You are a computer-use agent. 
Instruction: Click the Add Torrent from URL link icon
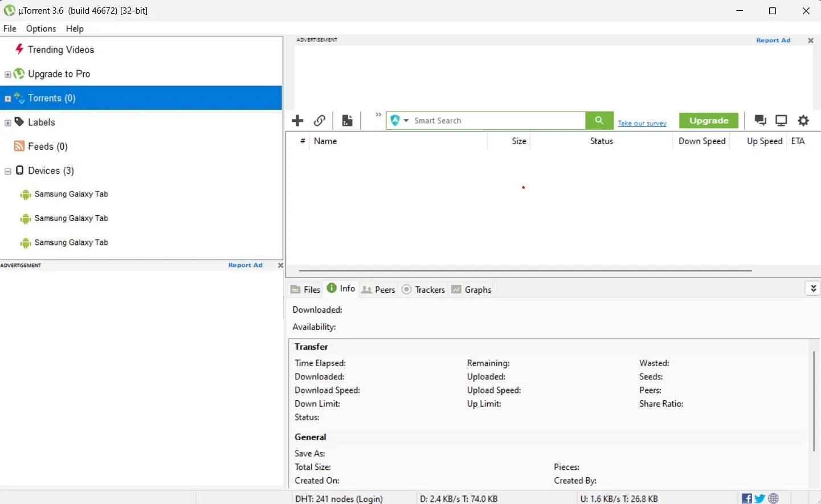(x=320, y=121)
